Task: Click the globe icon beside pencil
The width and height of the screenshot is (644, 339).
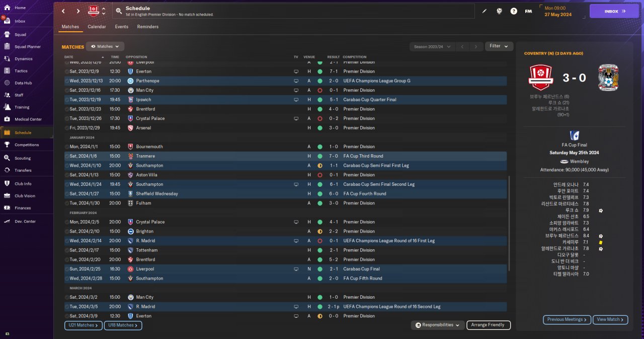Action: [499, 11]
